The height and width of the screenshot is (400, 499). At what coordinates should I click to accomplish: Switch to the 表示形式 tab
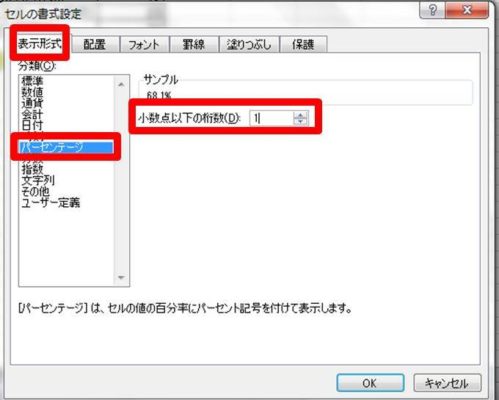coord(40,44)
